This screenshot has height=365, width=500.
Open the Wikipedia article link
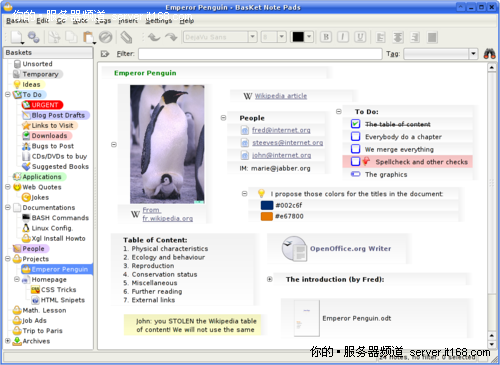coord(281,96)
